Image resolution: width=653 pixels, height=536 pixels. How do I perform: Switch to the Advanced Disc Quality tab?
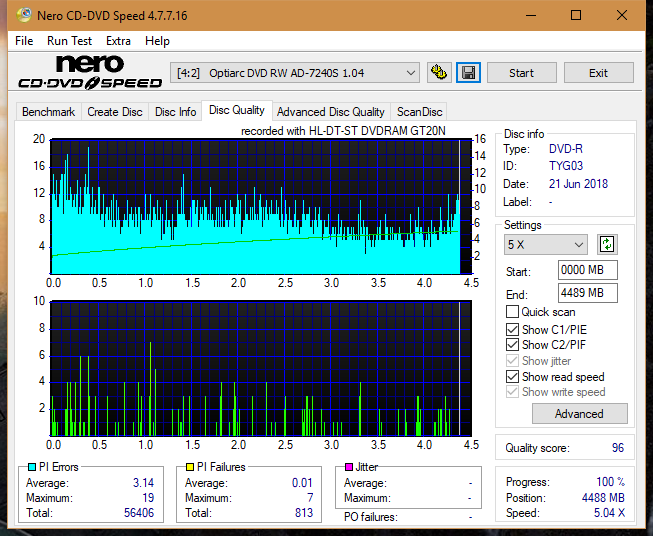click(x=331, y=112)
